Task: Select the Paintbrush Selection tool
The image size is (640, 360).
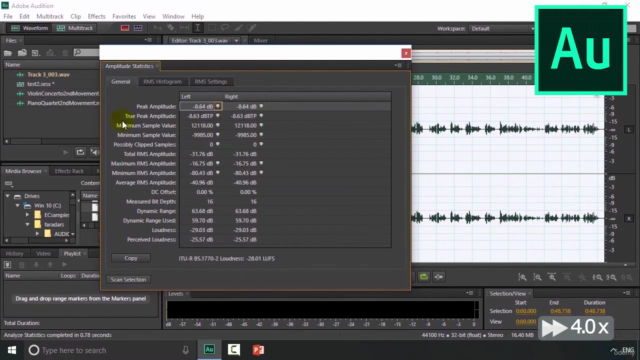Action: pos(238,28)
